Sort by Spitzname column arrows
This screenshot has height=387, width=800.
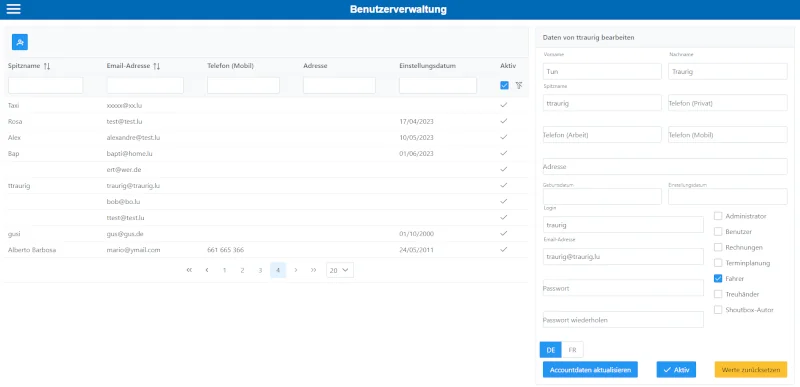tap(47, 66)
